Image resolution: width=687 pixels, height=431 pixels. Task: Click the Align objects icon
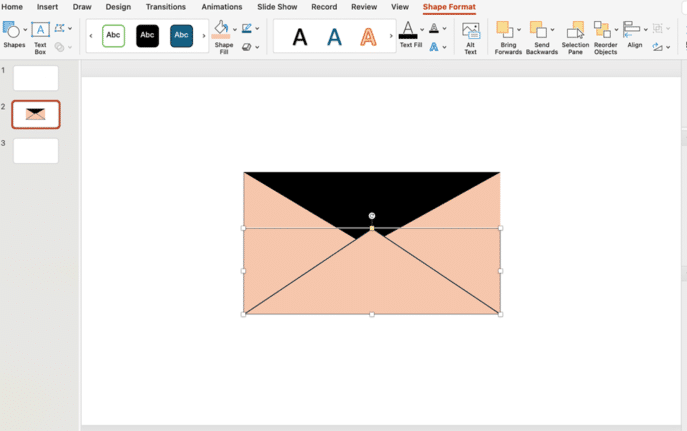point(632,30)
